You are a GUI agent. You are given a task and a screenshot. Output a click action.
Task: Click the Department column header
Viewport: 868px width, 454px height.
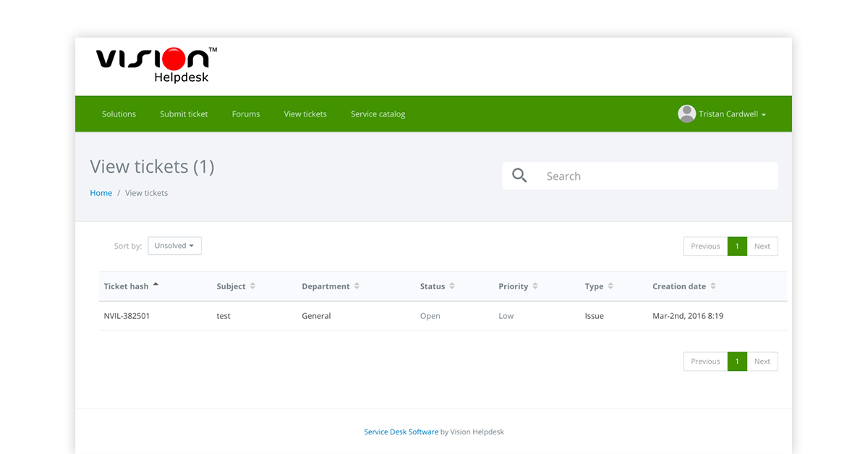point(325,286)
